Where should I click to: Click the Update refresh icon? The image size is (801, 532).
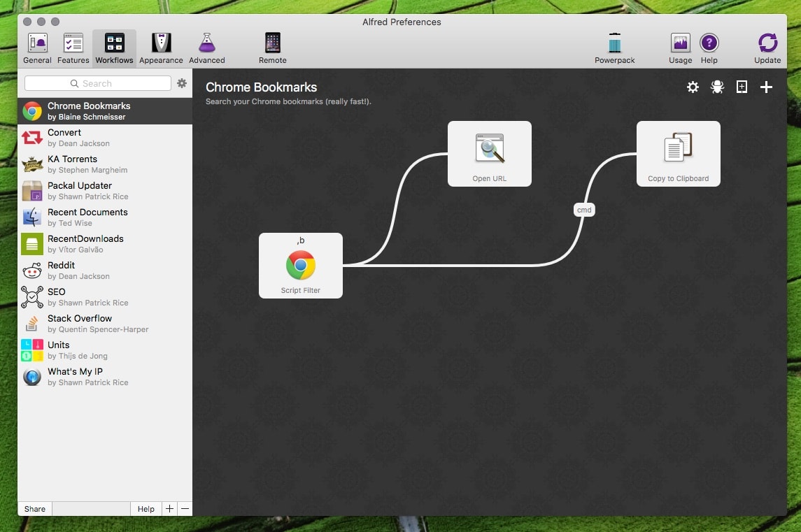point(767,43)
